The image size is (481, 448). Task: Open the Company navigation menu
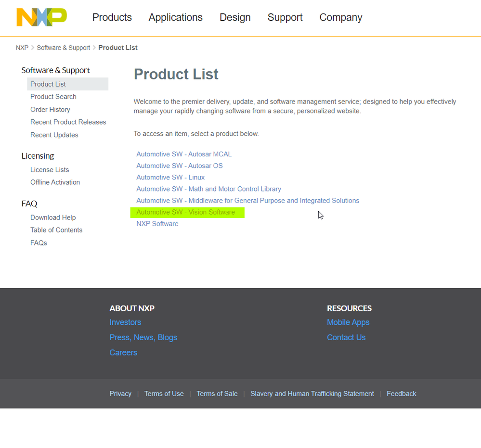(x=340, y=17)
